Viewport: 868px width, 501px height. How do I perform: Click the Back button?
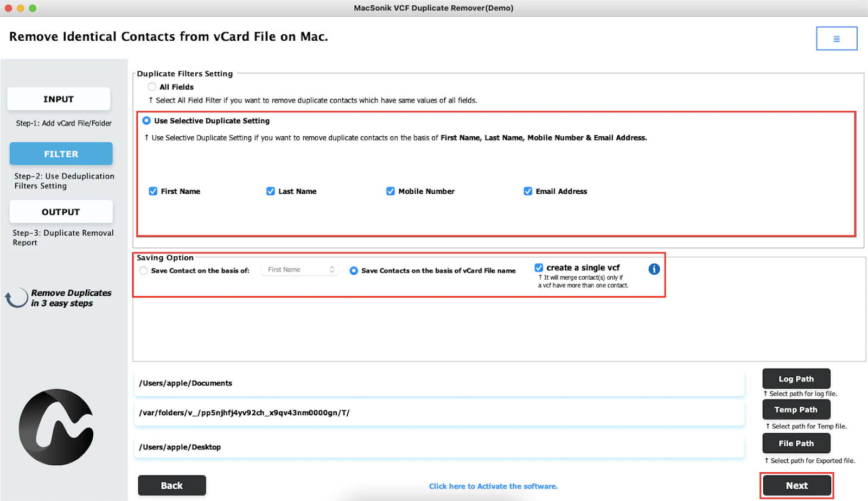(x=172, y=486)
